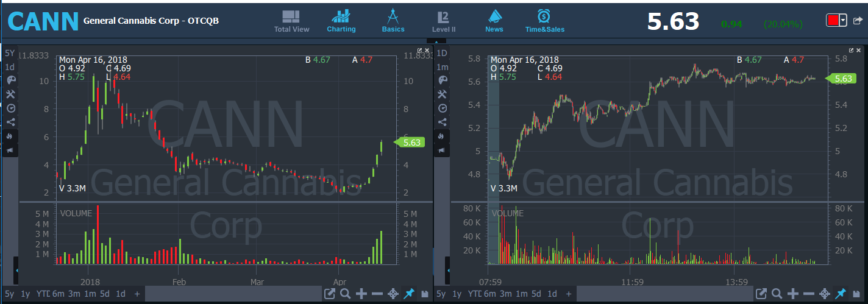Toggle the pin icon under right chart
Image resolution: width=868 pixels, height=304 pixels.
tap(841, 294)
